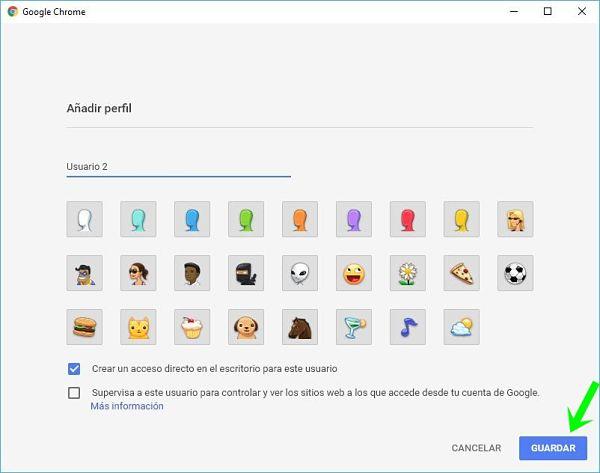The width and height of the screenshot is (600, 473).
Task: Click the CANCELAR button
Action: 476,448
